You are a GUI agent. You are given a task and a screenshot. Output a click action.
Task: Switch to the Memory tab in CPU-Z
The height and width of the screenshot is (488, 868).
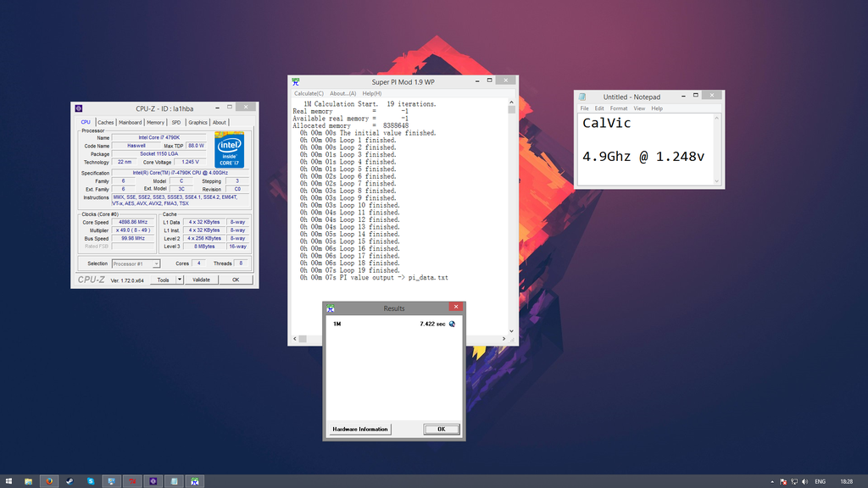click(156, 123)
